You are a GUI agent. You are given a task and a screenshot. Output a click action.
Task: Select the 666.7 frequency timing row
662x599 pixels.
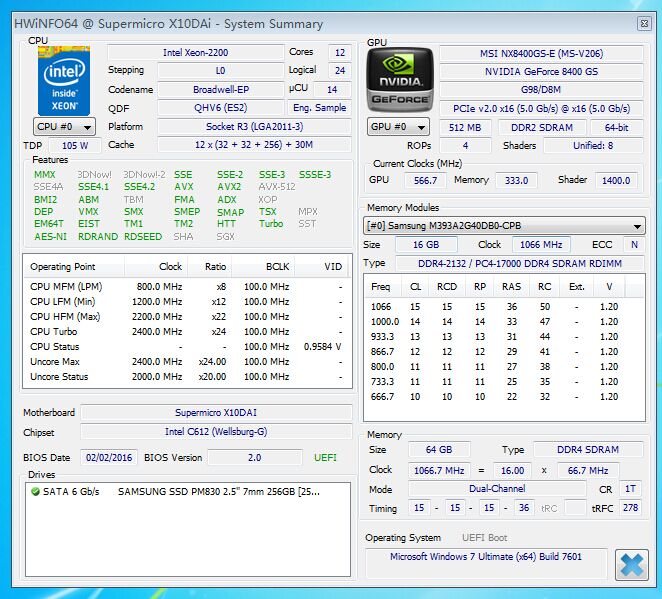coord(504,397)
